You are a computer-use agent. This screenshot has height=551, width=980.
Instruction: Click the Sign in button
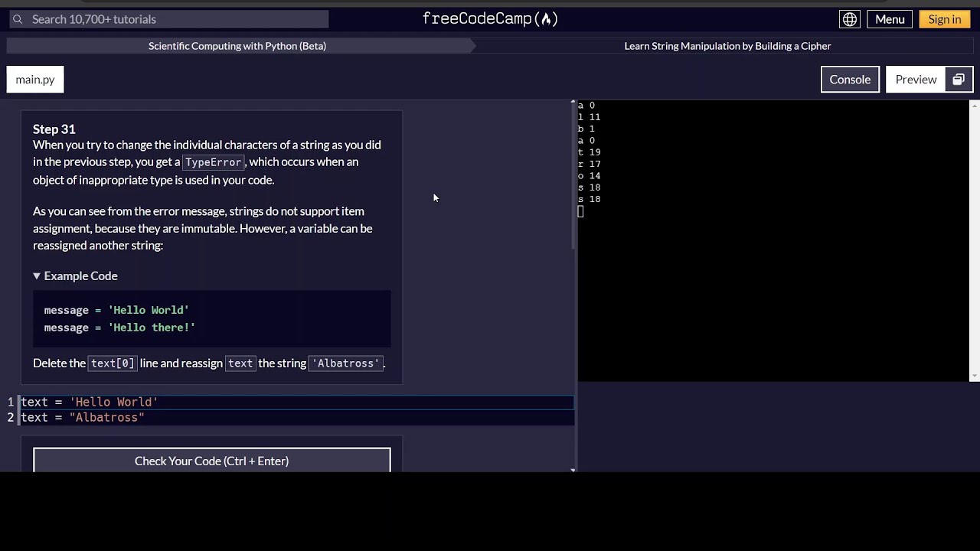[x=945, y=19]
